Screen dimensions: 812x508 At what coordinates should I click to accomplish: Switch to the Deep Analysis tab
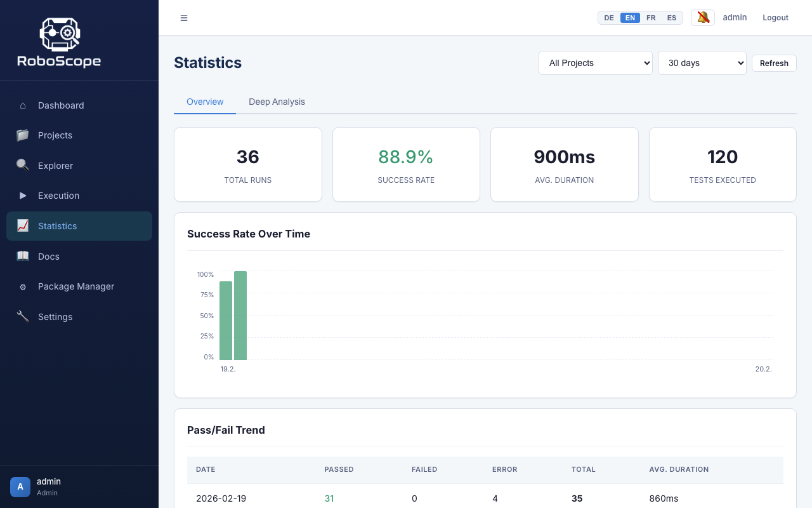click(x=277, y=102)
